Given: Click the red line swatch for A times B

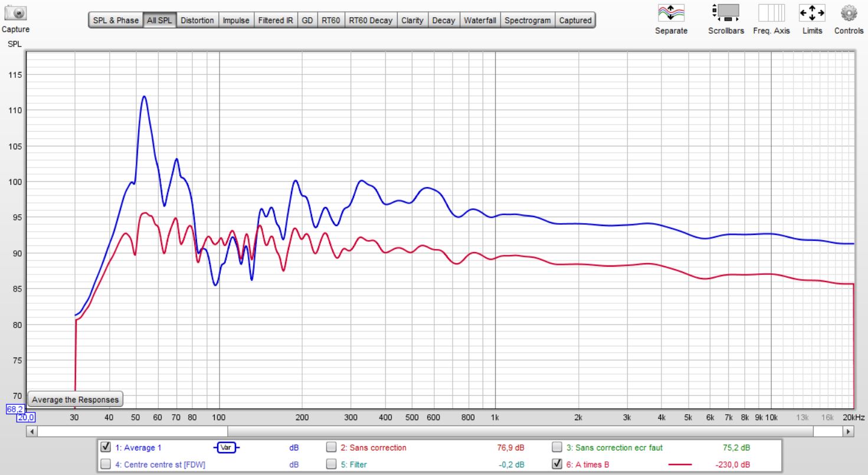Looking at the screenshot, I should pyautogui.click(x=680, y=464).
